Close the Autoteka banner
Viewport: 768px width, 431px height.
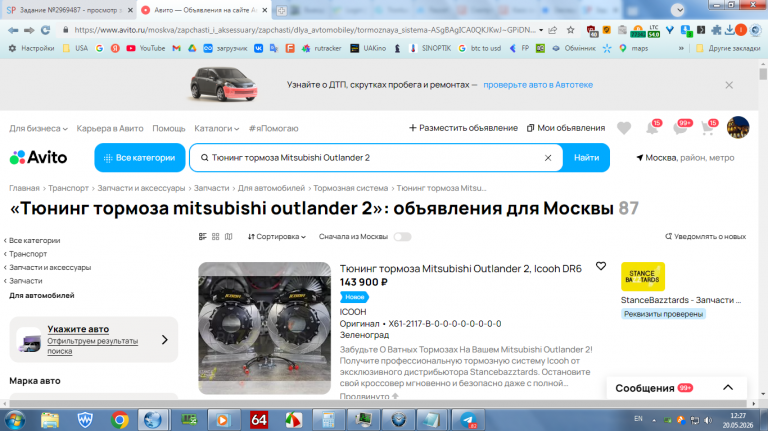point(729,85)
